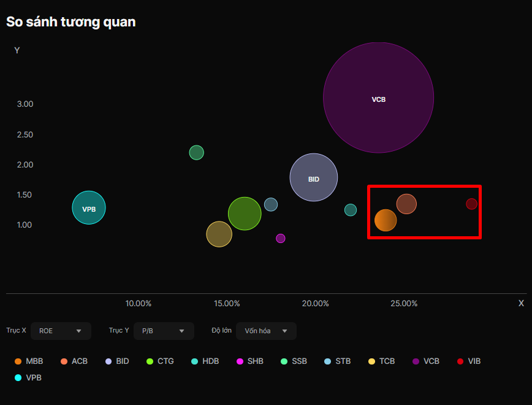
Task: Toggle MBB legend item
Action: (x=29, y=361)
